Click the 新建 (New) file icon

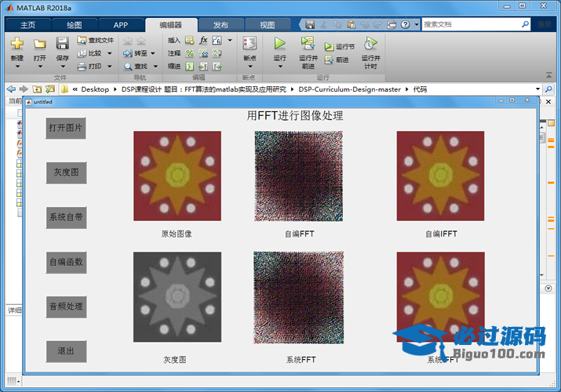(16, 43)
